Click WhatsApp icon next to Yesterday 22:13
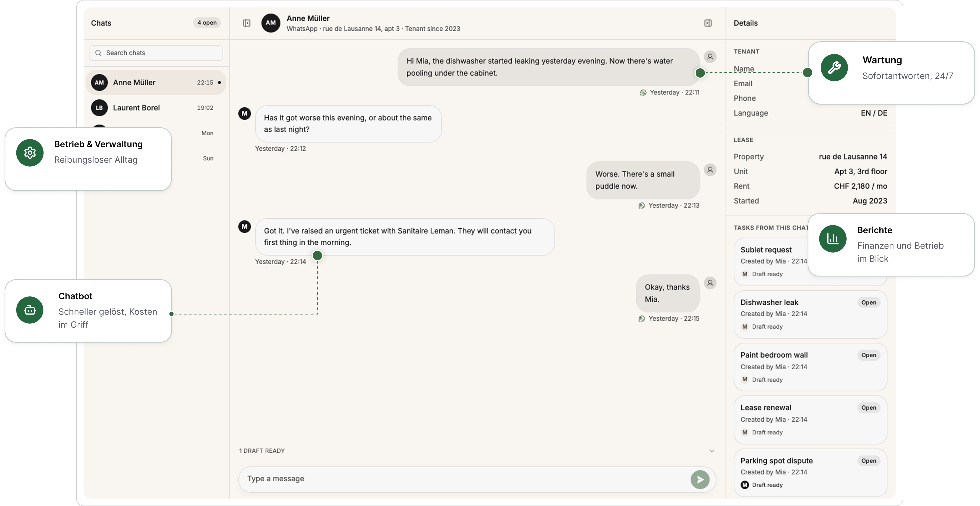Viewport: 980px width, 506px height. (x=641, y=205)
